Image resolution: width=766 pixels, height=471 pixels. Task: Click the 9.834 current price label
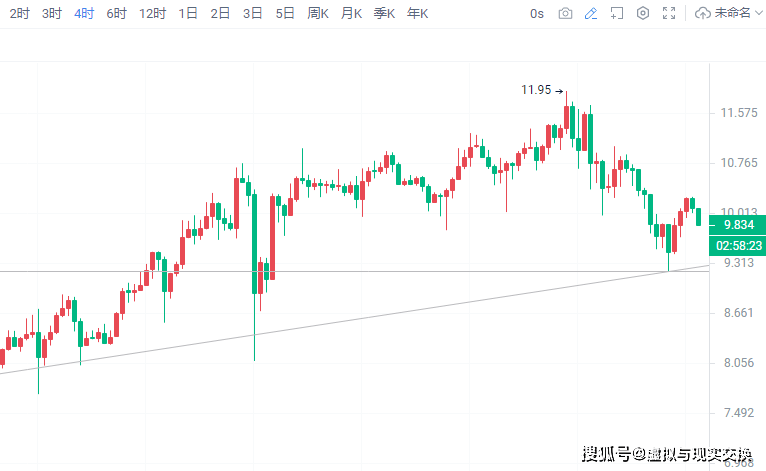click(x=737, y=225)
